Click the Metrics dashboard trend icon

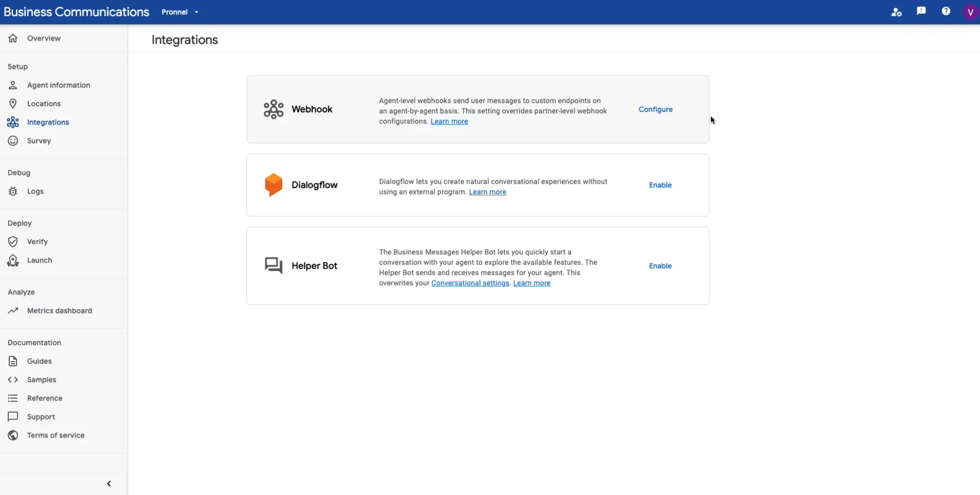tap(13, 310)
